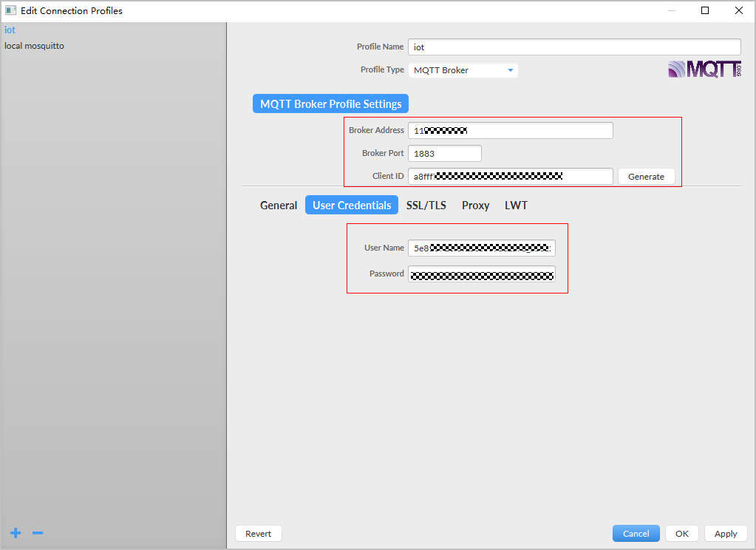Focus the Client ID input field
This screenshot has height=550, width=756.
(x=511, y=177)
